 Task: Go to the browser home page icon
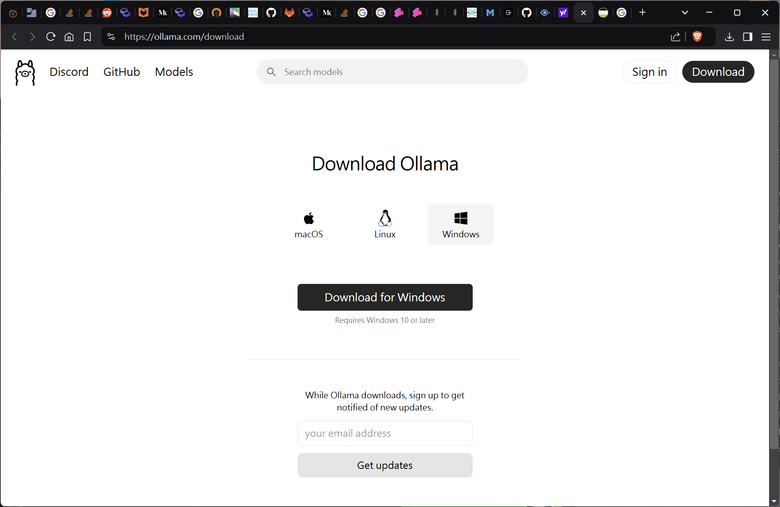coord(69,37)
